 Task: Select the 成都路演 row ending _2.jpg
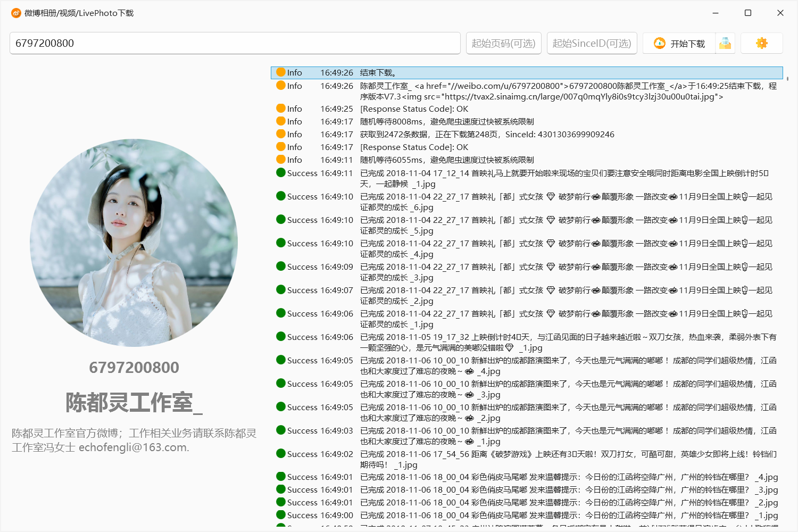click(x=527, y=412)
